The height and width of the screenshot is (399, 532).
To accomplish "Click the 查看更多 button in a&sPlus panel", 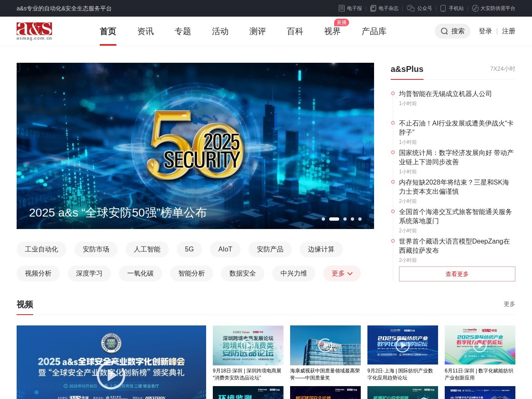I will pyautogui.click(x=457, y=274).
